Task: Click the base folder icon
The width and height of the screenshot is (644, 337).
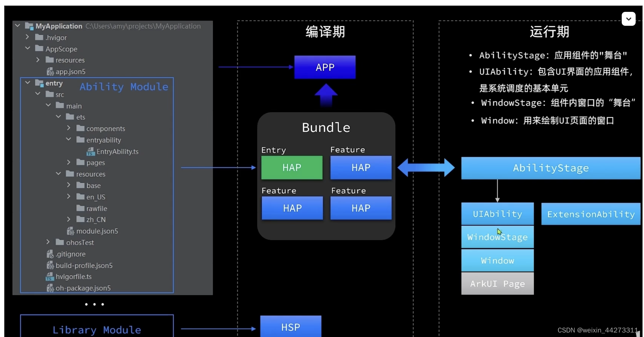Action: 80,185
